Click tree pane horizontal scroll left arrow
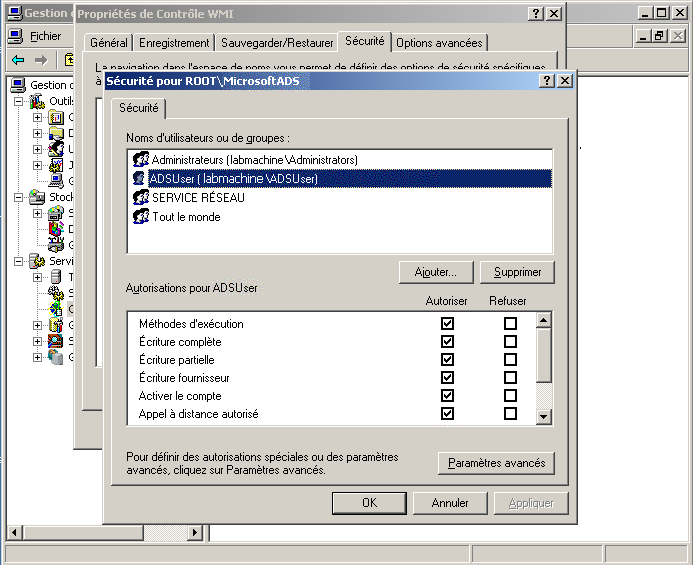This screenshot has height=565, width=693. tap(15, 532)
